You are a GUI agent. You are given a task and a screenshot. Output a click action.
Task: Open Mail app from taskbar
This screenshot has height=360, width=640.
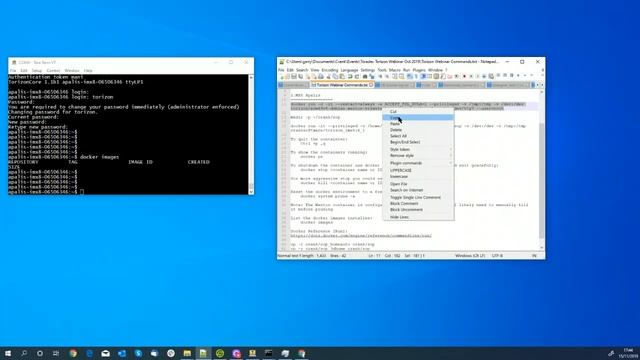[x=105, y=353]
